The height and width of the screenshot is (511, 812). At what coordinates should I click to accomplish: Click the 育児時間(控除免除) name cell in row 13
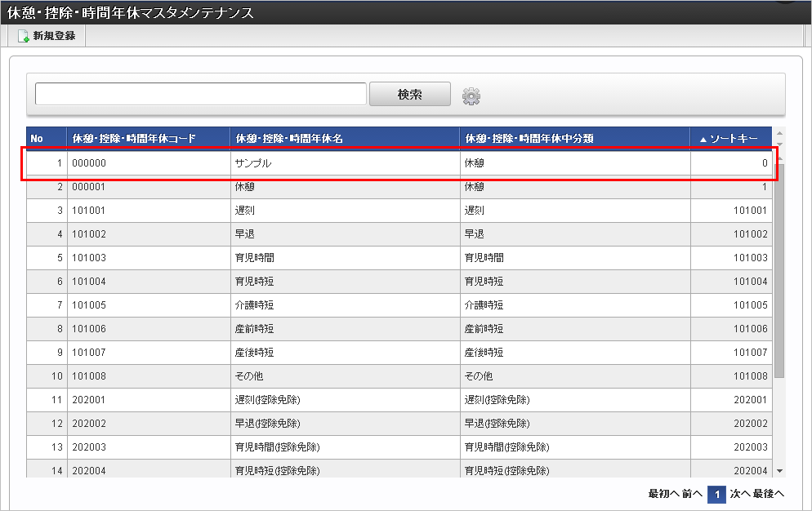point(345,447)
